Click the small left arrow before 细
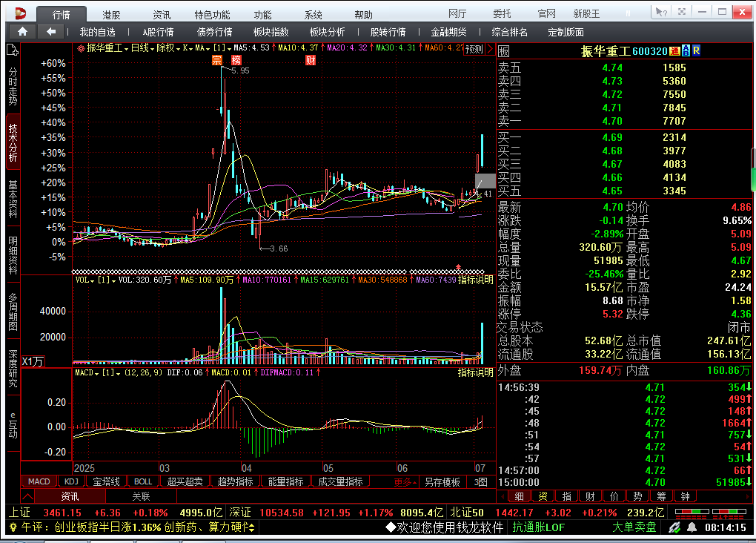Screen dimensions: 756x543 (502, 496)
